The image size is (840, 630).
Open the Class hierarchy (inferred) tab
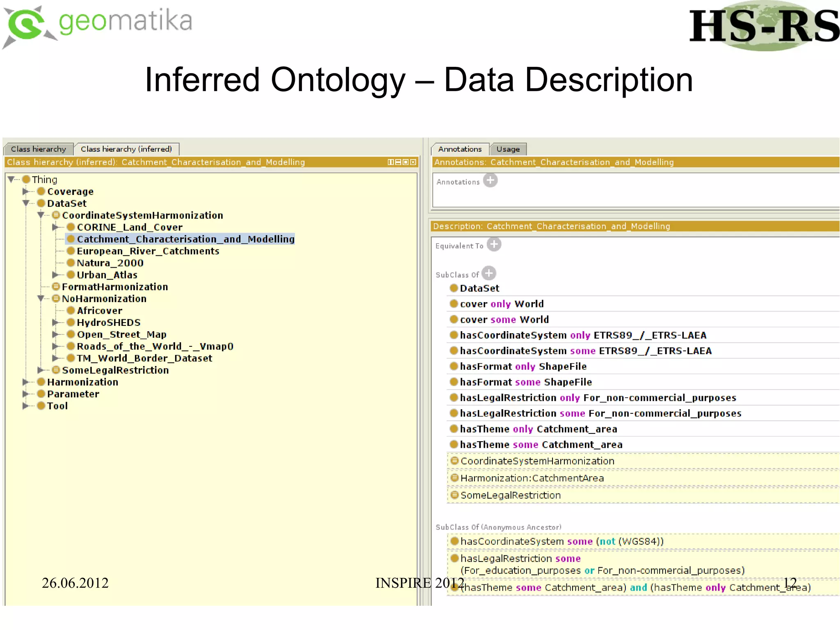pos(126,149)
